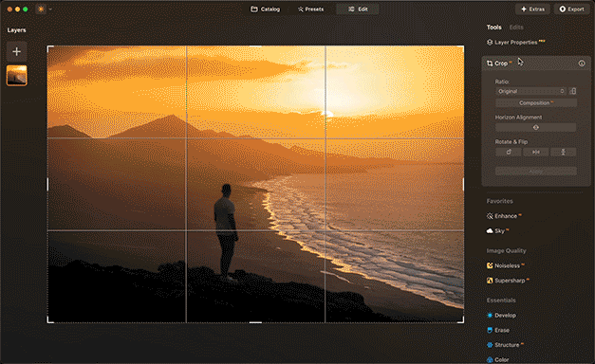This screenshot has height=364, width=595.
Task: Click the Essentials section heading
Action: point(501,300)
